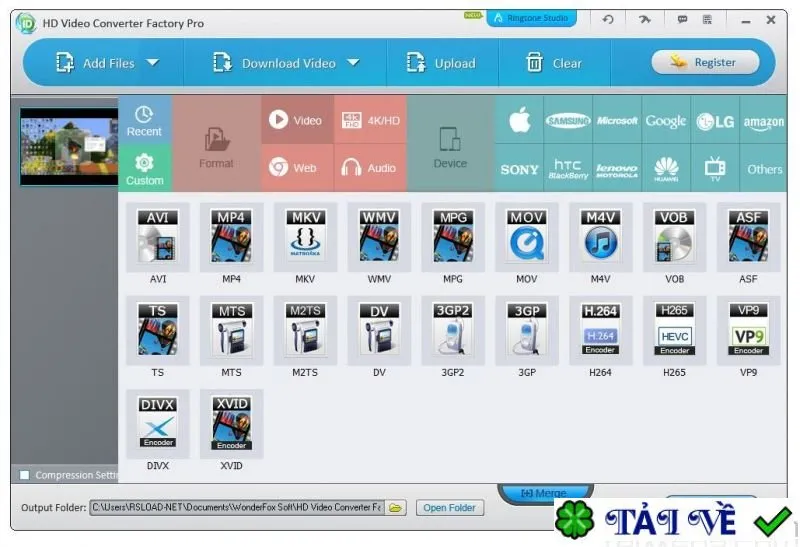
Task: Select the Format category panel
Action: coord(217,144)
